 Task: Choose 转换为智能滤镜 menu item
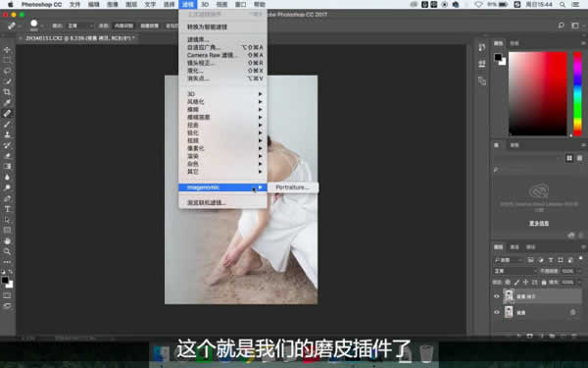point(223,27)
